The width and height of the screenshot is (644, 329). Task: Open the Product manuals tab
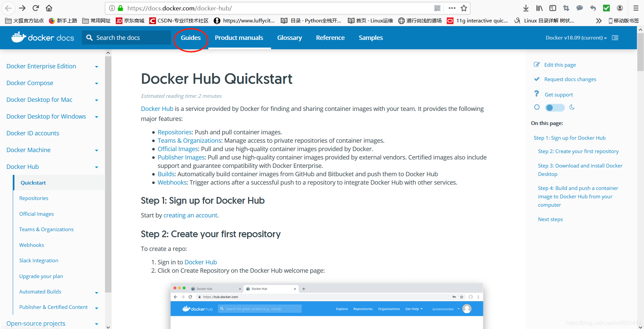[239, 38]
